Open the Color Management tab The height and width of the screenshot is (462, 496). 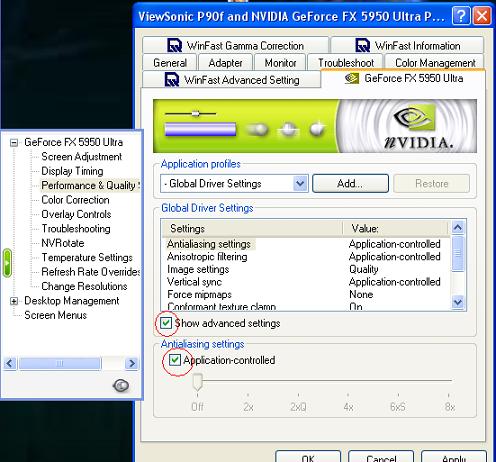pyautogui.click(x=435, y=63)
